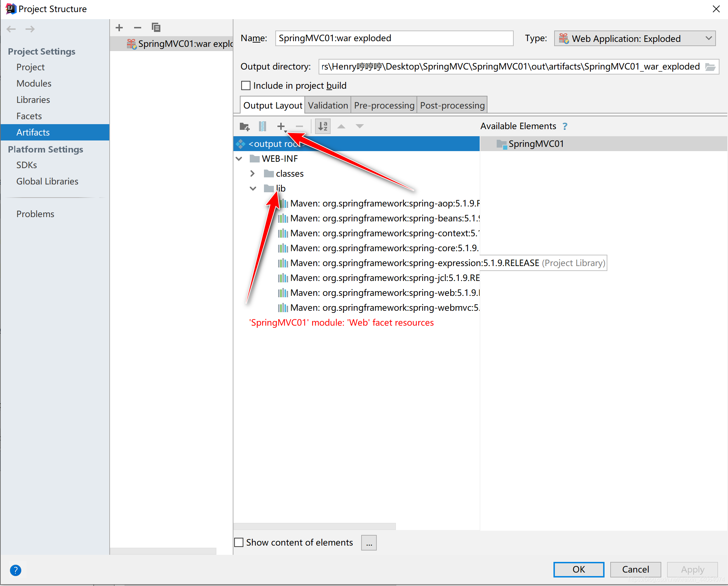Click the move up arrow icon
The width and height of the screenshot is (728, 586).
[341, 126]
